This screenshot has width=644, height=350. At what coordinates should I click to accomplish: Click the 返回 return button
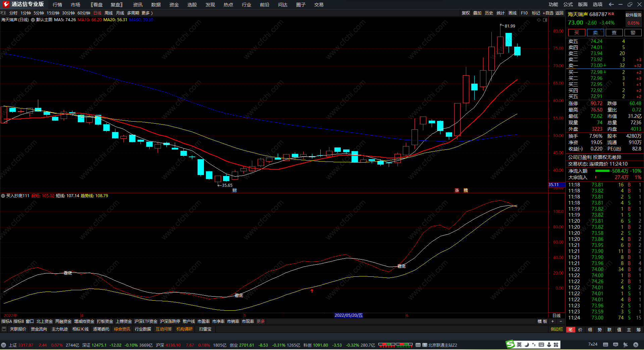(x=559, y=13)
